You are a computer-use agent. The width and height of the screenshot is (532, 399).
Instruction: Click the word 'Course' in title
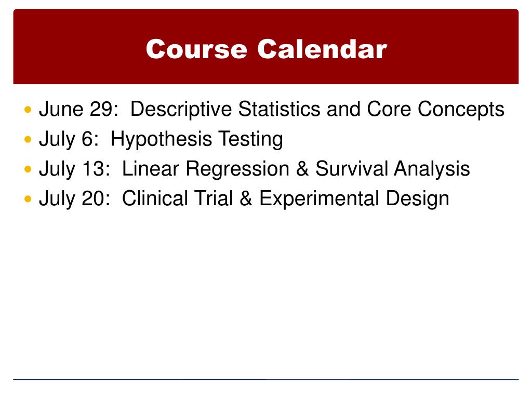(x=196, y=49)
